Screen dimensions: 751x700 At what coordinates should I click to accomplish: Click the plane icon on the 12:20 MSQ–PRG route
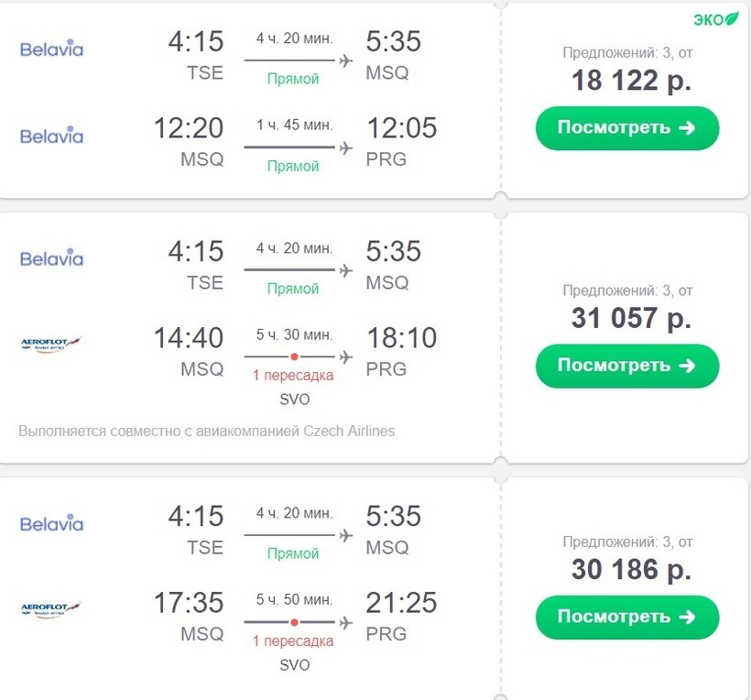(345, 148)
